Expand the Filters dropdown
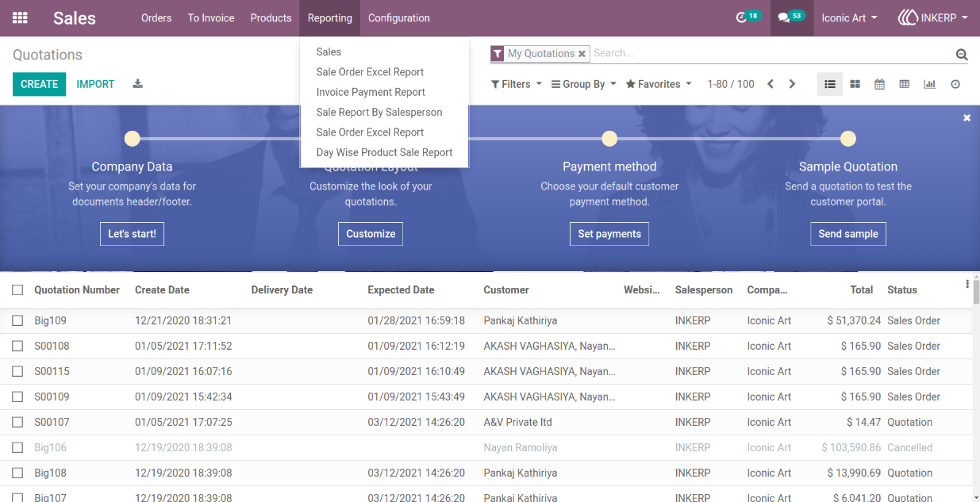Image resolution: width=980 pixels, height=502 pixels. (x=516, y=84)
